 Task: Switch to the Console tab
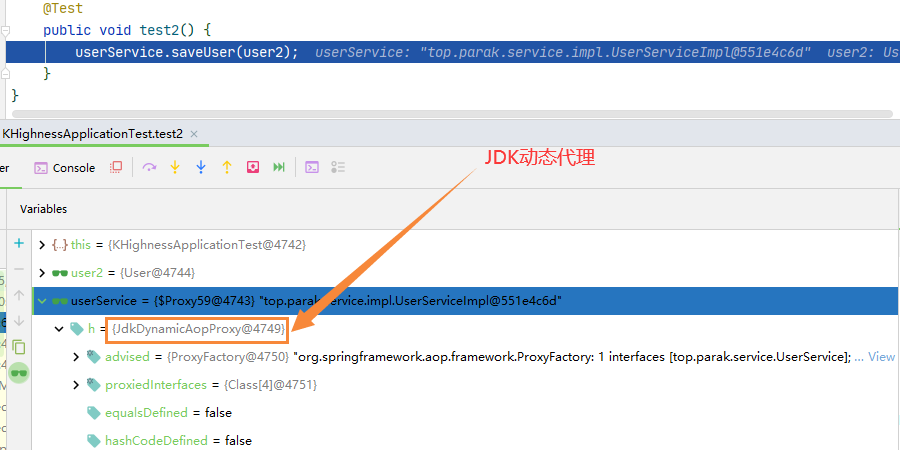pos(65,168)
